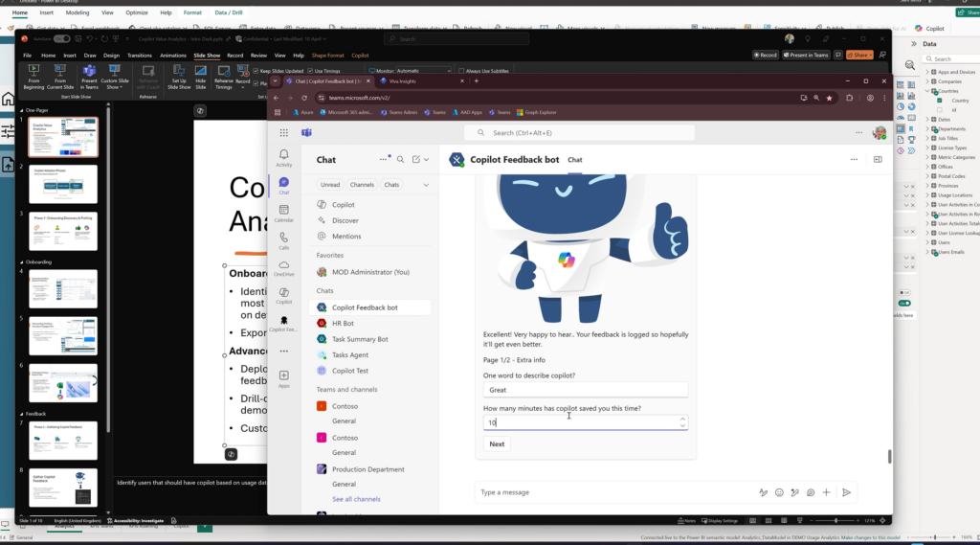Viewport: 980px width, 545px height.
Task: Adjust the Power BI zoom slider
Action: 934,537
